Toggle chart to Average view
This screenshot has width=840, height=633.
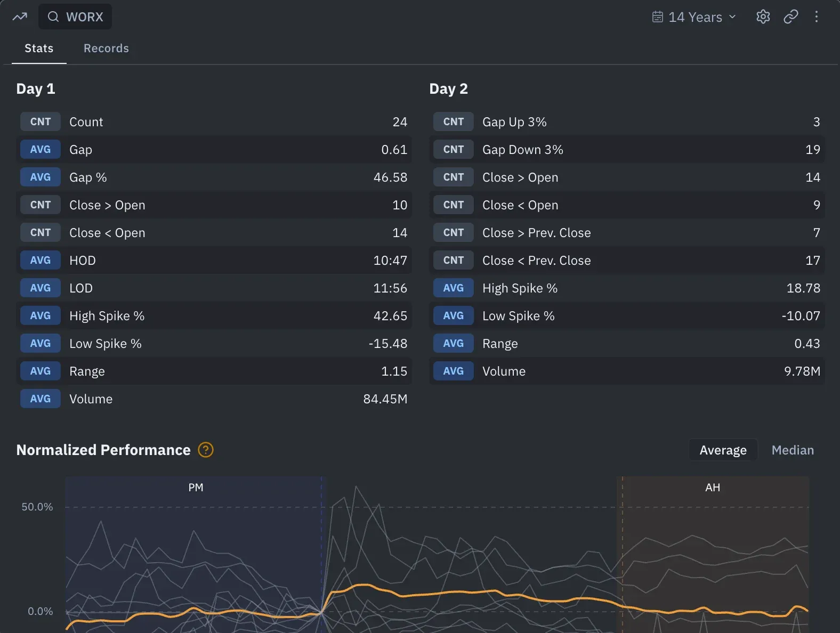pos(723,450)
